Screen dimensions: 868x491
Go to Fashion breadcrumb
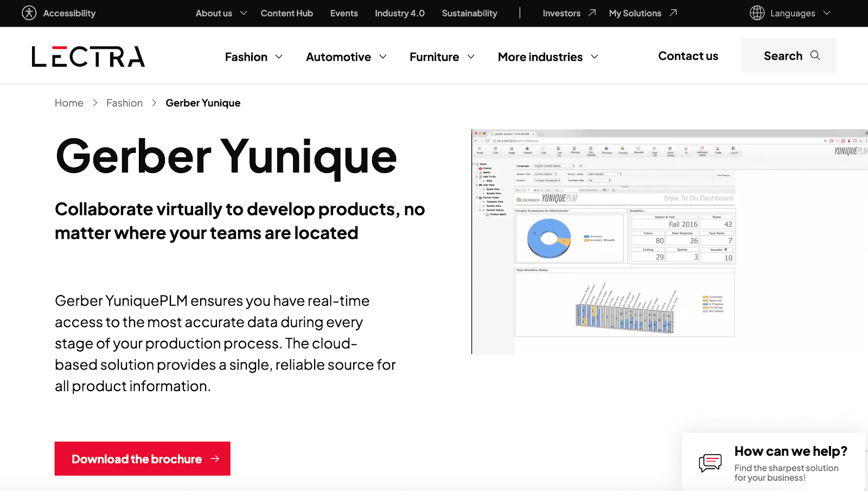point(124,103)
